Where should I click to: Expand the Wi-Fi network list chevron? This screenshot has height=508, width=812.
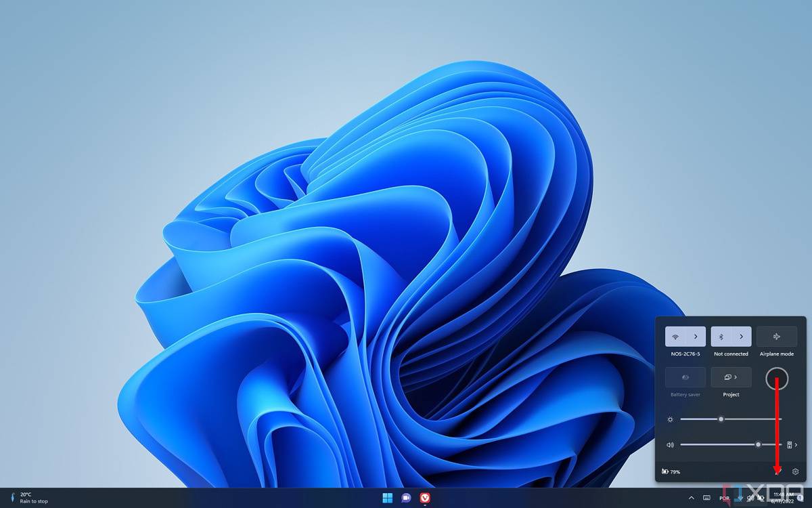696,337
